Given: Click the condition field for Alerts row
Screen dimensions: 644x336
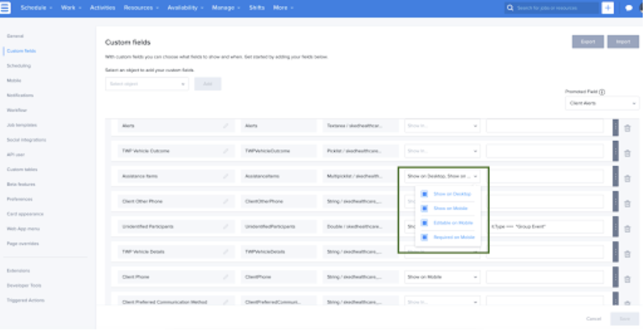Looking at the screenshot, I should pyautogui.click(x=545, y=126).
